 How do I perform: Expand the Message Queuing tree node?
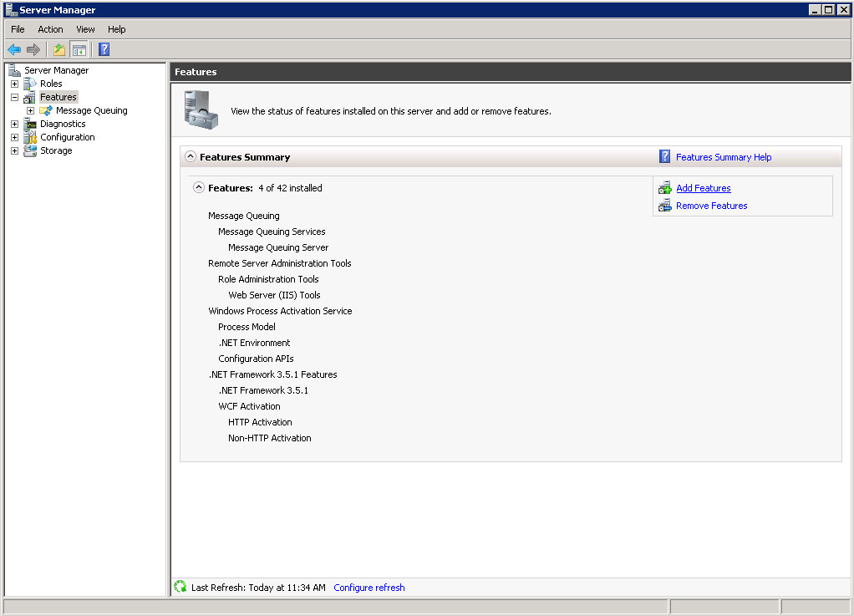pos(30,110)
